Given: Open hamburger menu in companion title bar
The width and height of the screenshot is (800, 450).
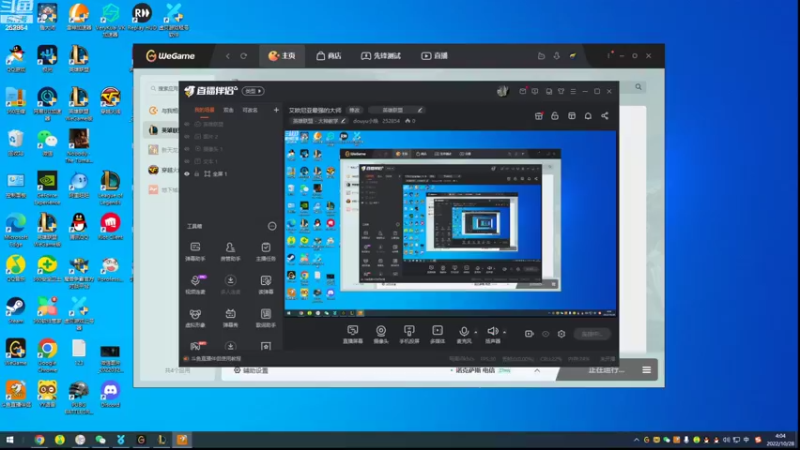Looking at the screenshot, I should click(573, 91).
